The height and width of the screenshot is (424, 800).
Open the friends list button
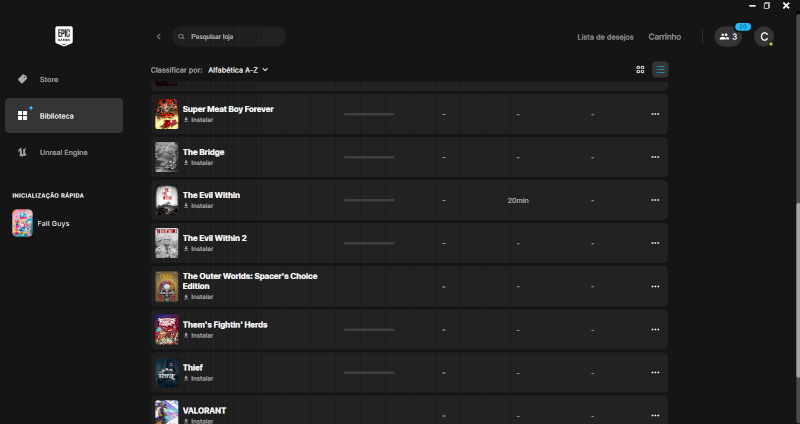tap(728, 37)
